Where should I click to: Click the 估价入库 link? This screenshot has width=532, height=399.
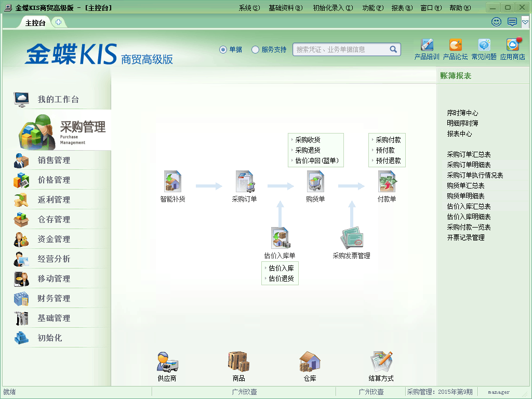281,268
